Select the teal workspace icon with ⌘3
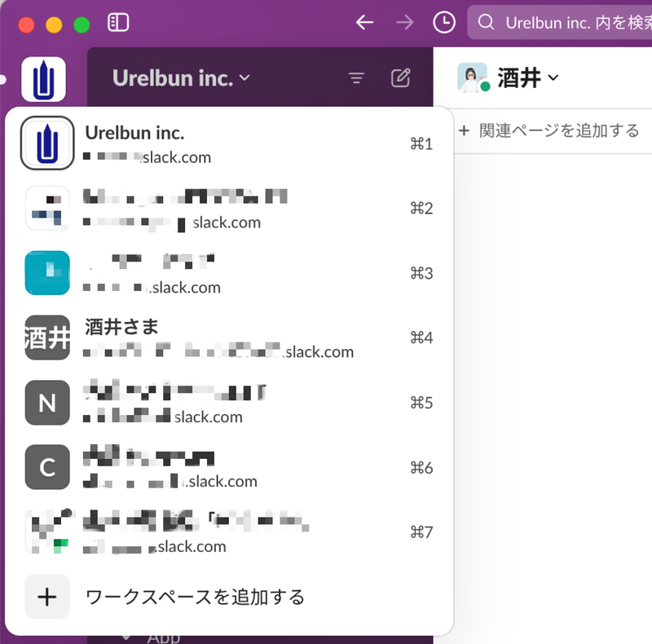 (46, 272)
